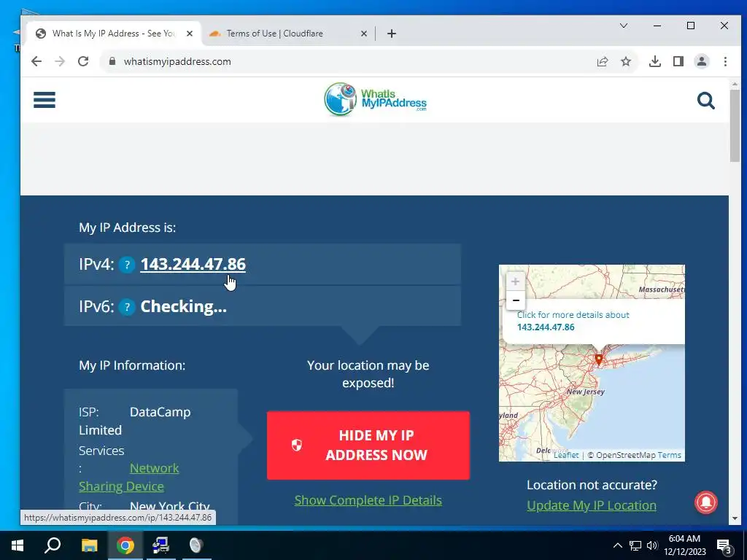Click the 'Your location may be exposed!' text
The width and height of the screenshot is (747, 560).
368,374
